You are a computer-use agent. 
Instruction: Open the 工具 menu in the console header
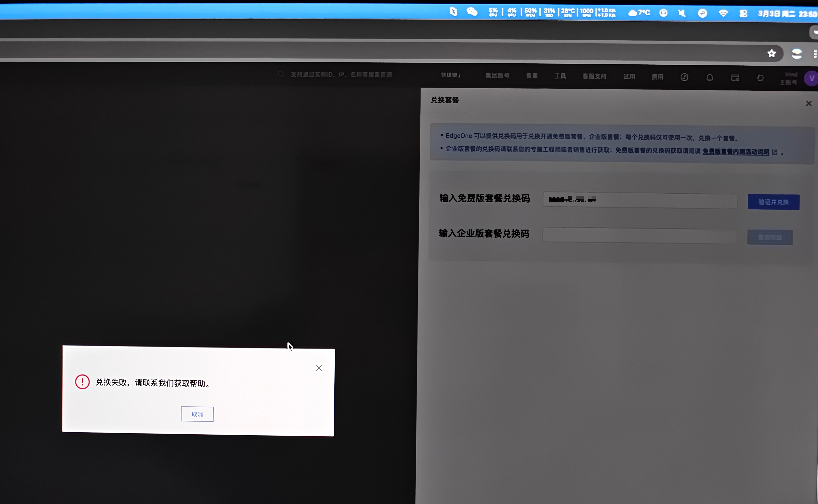point(560,76)
